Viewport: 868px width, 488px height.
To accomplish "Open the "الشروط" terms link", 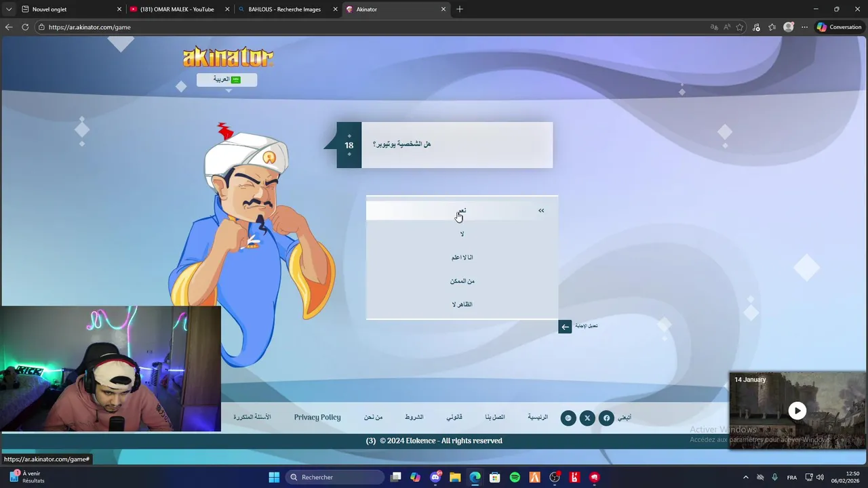I will click(414, 418).
